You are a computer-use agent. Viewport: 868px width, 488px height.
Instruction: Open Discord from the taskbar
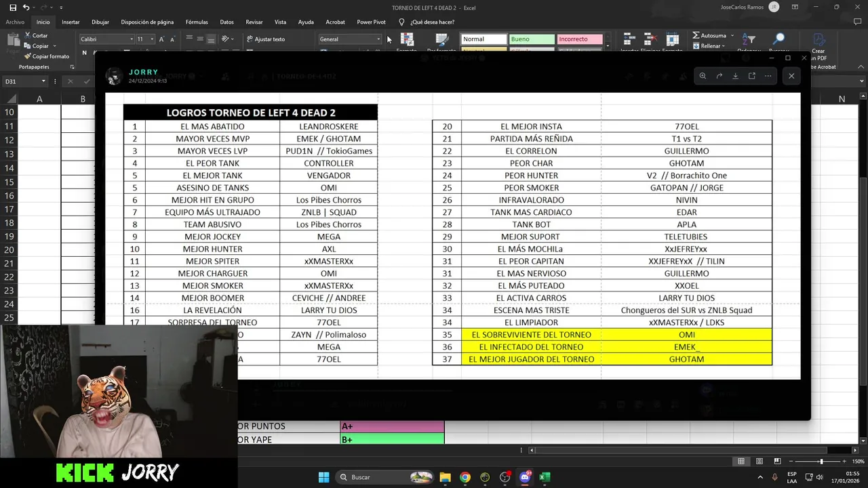(525, 477)
